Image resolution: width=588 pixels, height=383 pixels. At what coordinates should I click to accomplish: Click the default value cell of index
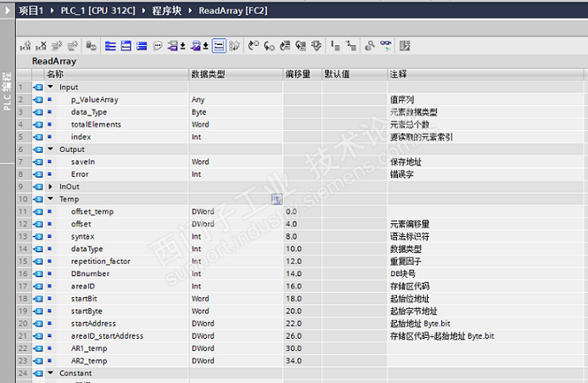pyautogui.click(x=355, y=137)
